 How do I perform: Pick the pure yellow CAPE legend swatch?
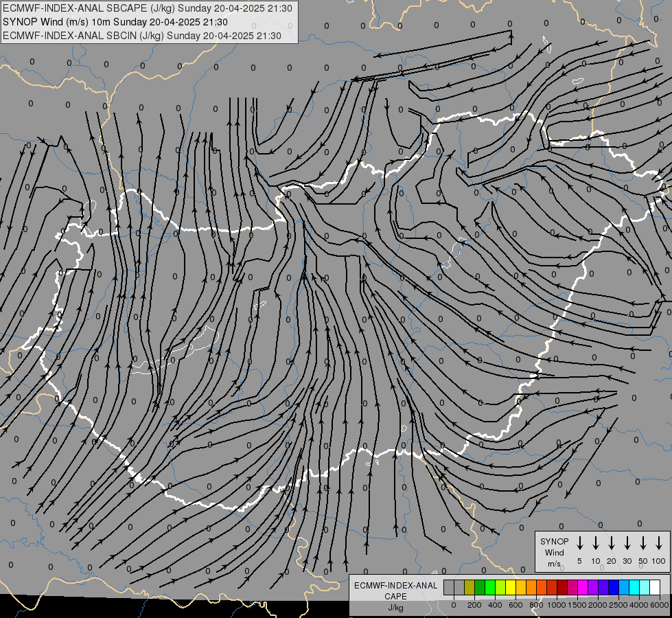(x=511, y=587)
